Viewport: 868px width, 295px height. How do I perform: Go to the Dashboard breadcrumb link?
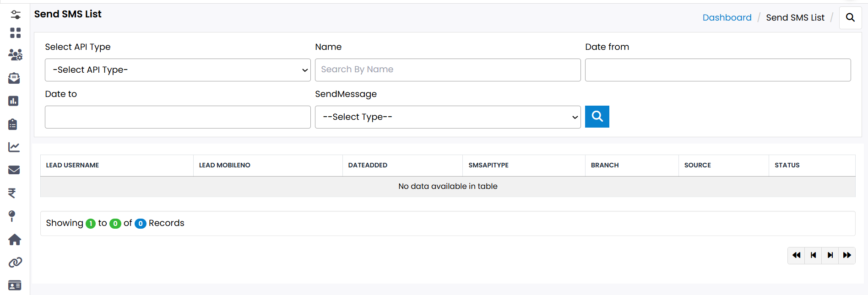coord(727,17)
